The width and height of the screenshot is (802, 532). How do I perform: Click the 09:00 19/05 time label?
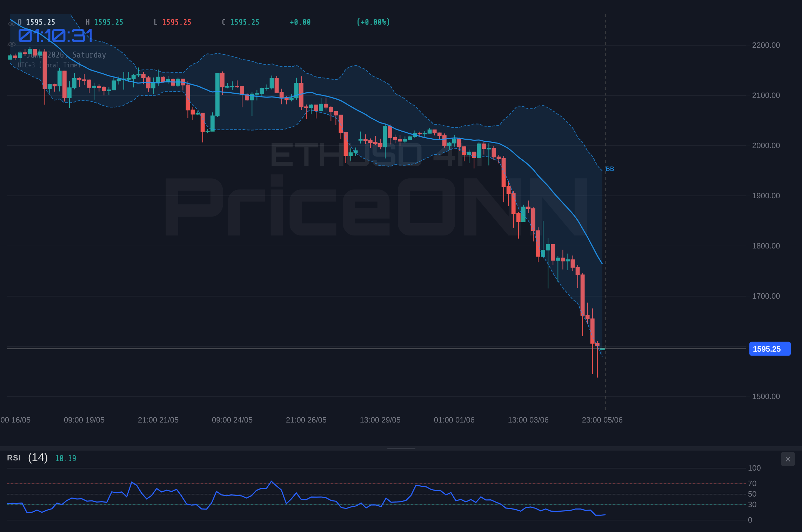pos(84,420)
